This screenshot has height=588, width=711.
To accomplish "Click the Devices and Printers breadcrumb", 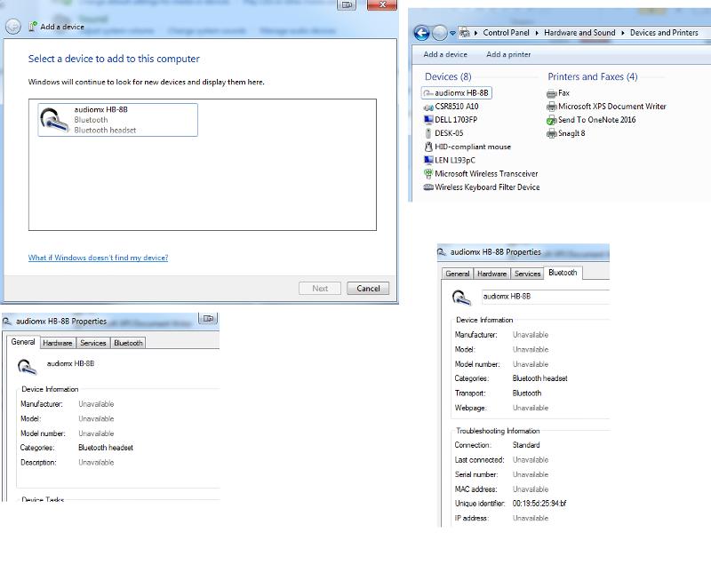I will click(x=664, y=33).
